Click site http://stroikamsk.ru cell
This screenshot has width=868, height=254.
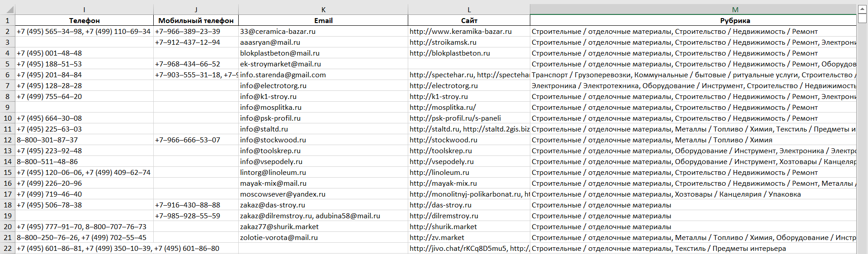click(x=469, y=42)
